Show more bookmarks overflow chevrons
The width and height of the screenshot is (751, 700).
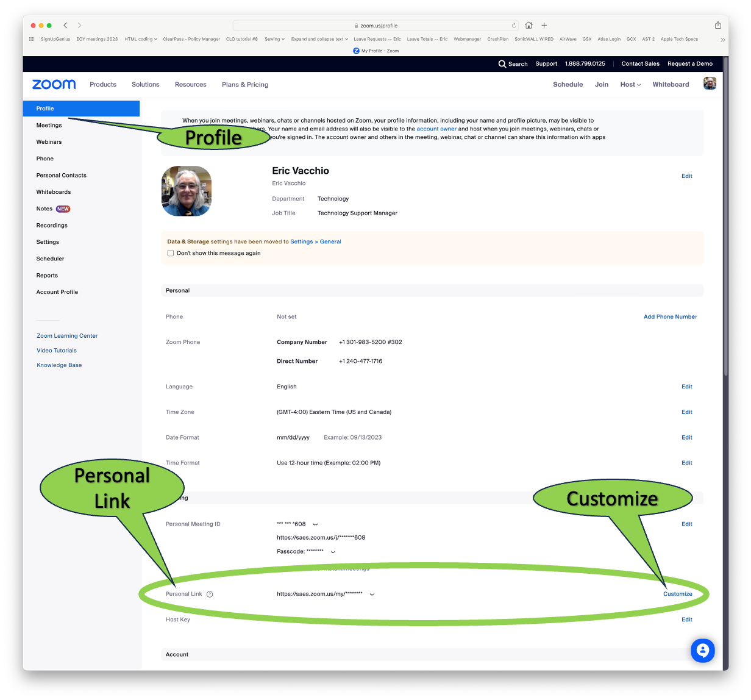point(722,39)
